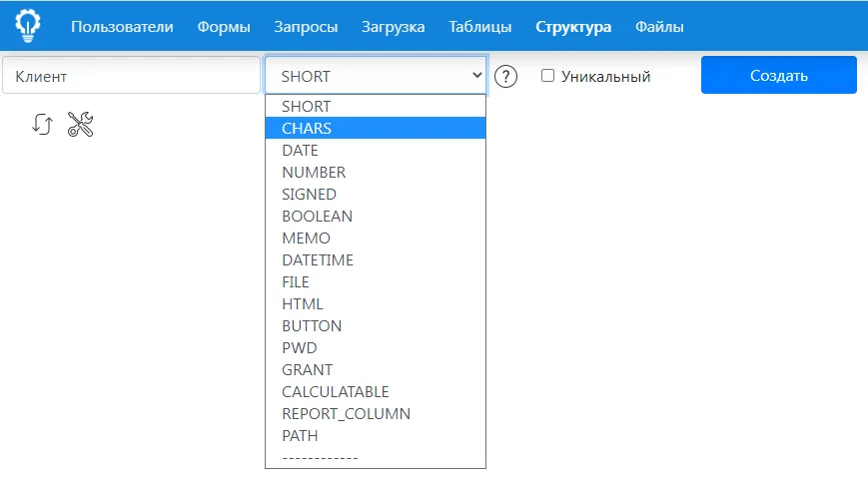Screen dimensions: 868x484
Task: Enable the Уникальный checkbox
Action: [547, 75]
